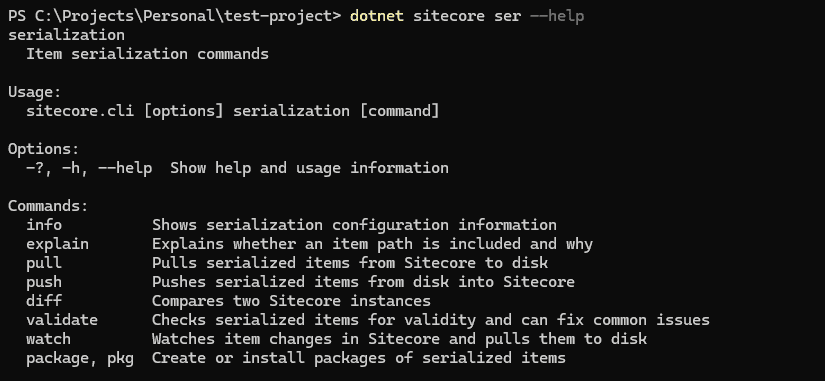Click the '-?, -h, --help' option text

89,168
